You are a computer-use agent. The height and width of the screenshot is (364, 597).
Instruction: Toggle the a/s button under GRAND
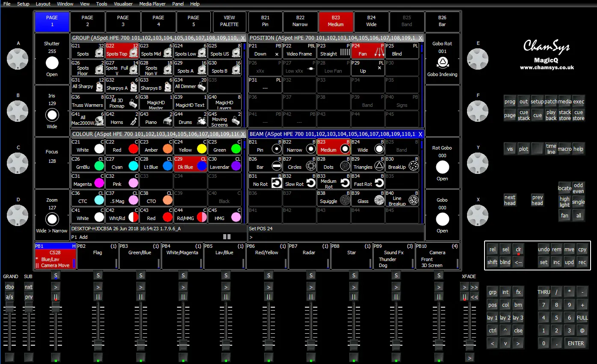[9, 296]
